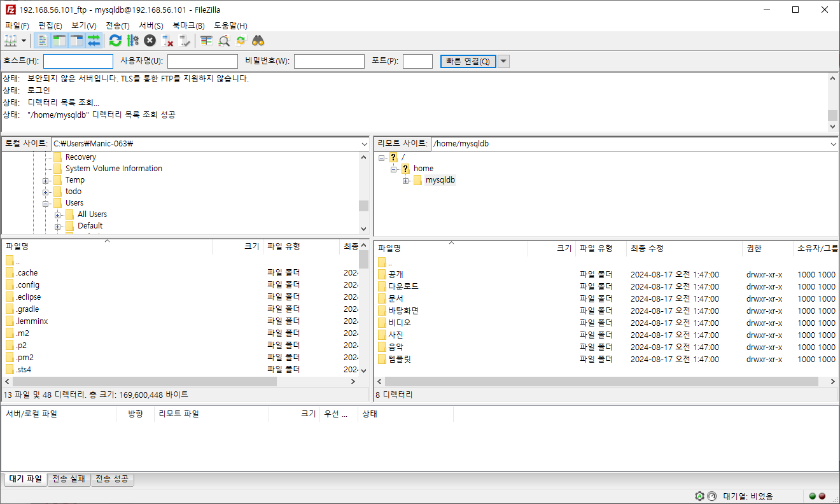840x504 pixels.
Task: Toggle local directory tree display
Action: (60, 41)
